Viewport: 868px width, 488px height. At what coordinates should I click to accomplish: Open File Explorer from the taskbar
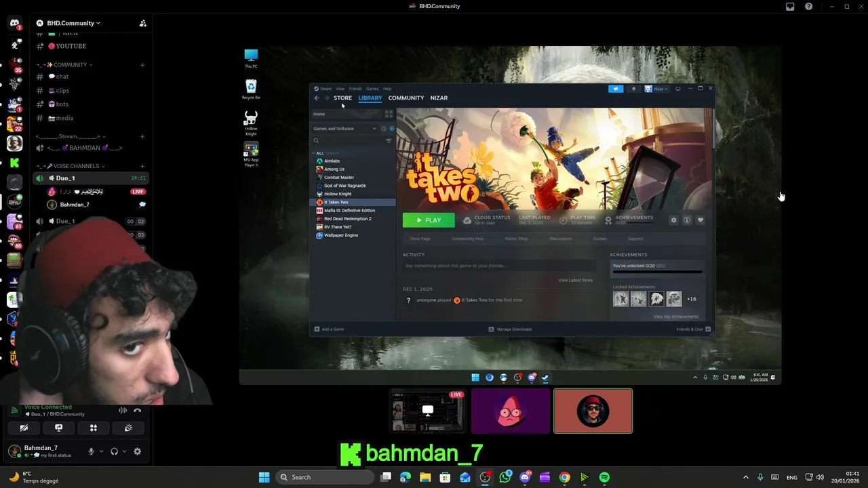click(x=425, y=477)
